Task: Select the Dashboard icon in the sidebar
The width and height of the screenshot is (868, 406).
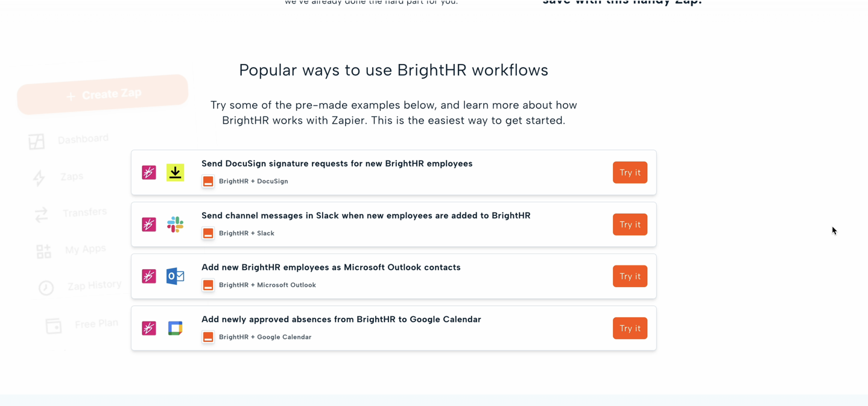Action: (36, 141)
